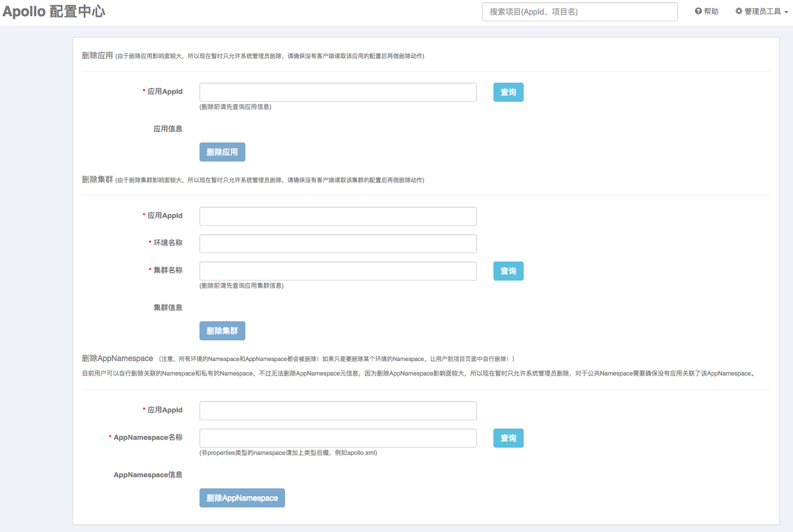
Task: Click the 集群名称 input field
Action: click(x=338, y=271)
